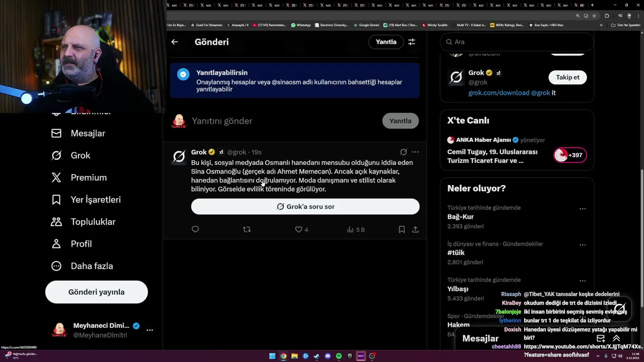Open the Bağ-Kur trending topic
Screen dimensions: 644x362
pyautogui.click(x=460, y=217)
